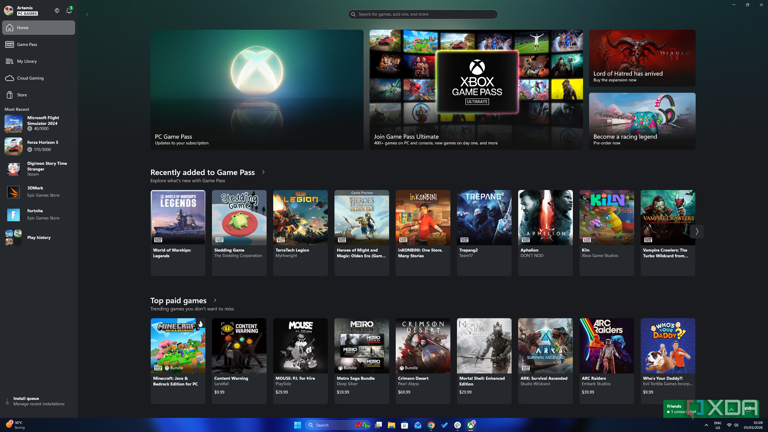Expand the Recently added to Game Pass section
This screenshot has height=432, width=768.
(x=264, y=172)
